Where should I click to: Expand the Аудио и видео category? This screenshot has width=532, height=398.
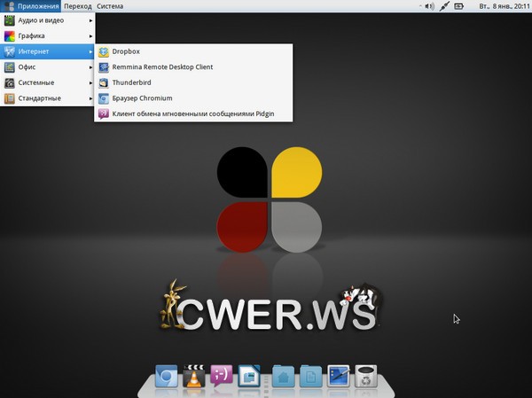(x=46, y=20)
